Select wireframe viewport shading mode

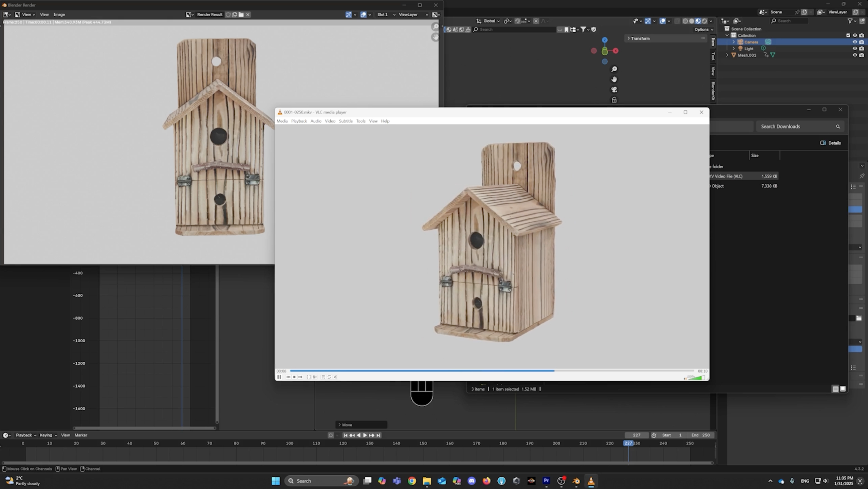[685, 21]
